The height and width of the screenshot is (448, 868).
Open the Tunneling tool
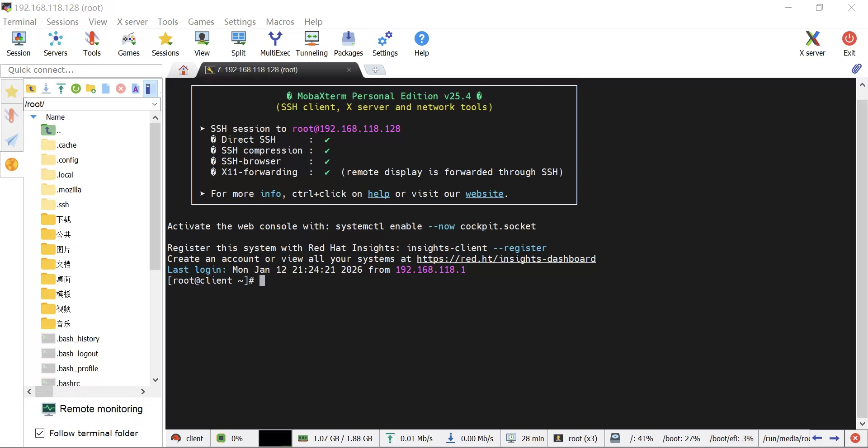click(311, 43)
